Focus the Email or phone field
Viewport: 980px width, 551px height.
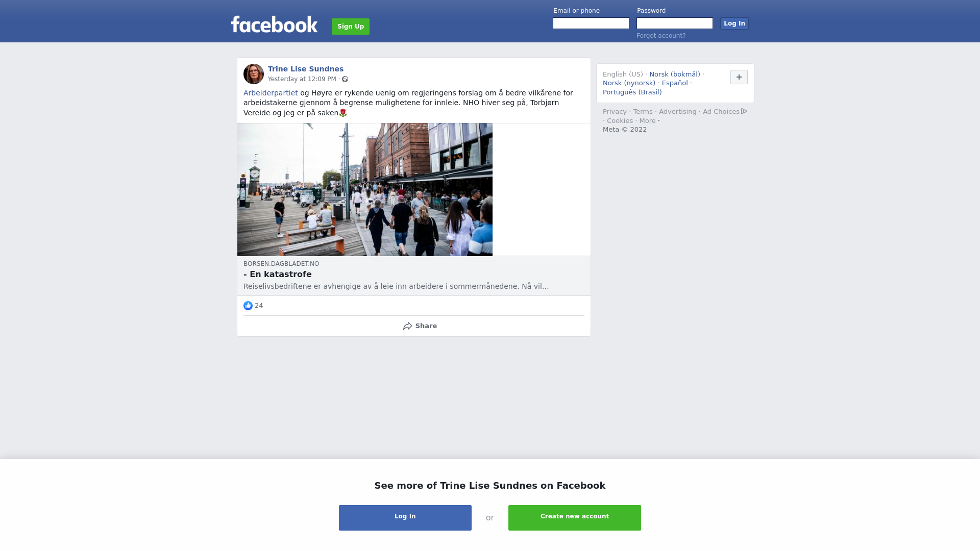[591, 23]
